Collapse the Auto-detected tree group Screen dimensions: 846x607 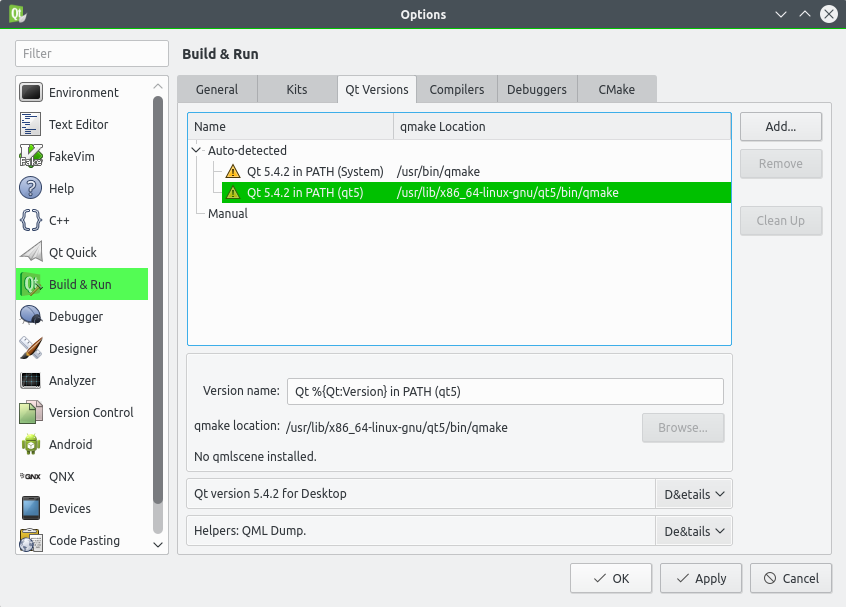[197, 151]
